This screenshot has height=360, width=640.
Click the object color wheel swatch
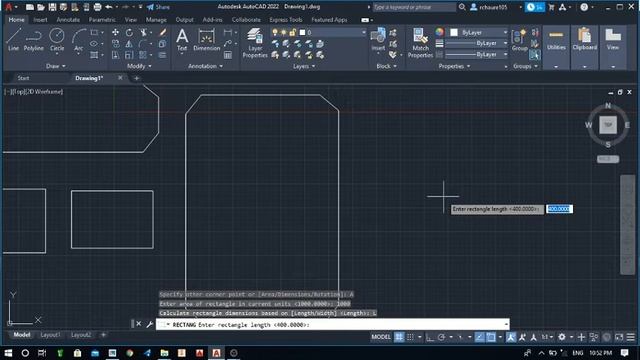439,32
